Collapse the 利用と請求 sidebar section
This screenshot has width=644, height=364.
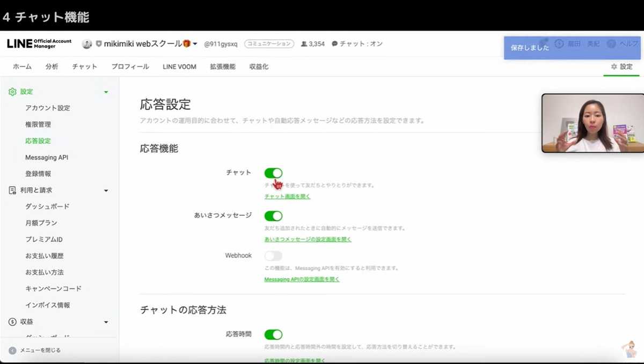[106, 191]
